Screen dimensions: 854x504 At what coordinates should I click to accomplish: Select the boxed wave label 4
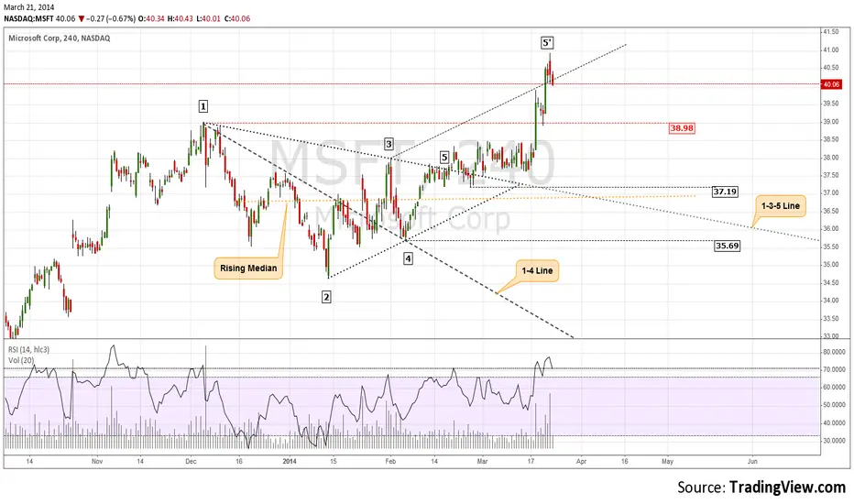(408, 258)
